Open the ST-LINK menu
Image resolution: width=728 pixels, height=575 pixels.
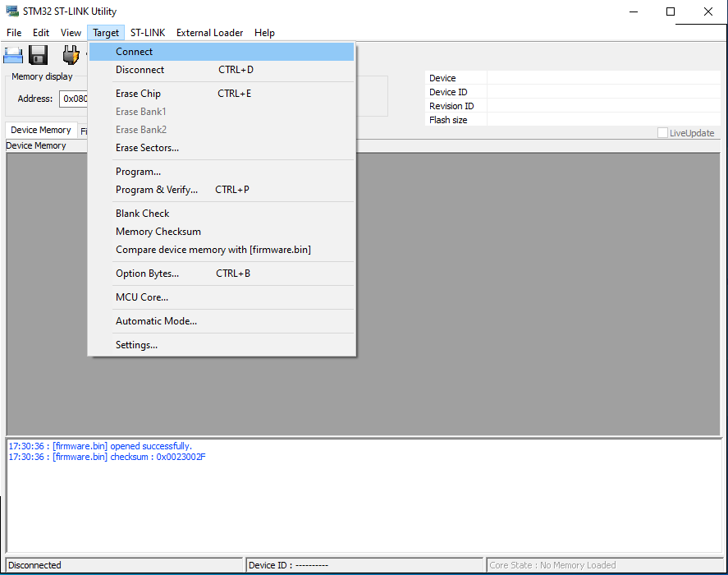[148, 33]
